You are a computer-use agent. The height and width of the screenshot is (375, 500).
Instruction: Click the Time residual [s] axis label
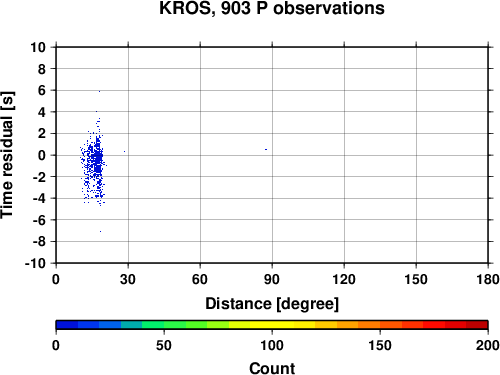[x=7, y=155]
